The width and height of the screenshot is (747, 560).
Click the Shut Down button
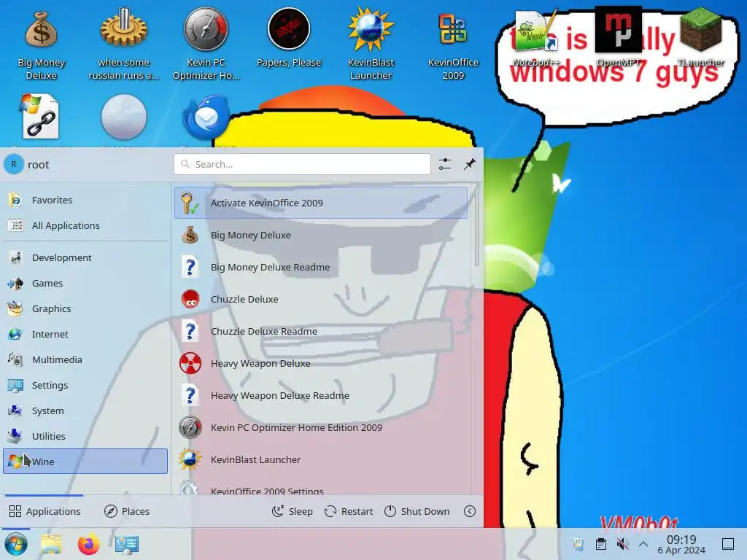[417, 511]
